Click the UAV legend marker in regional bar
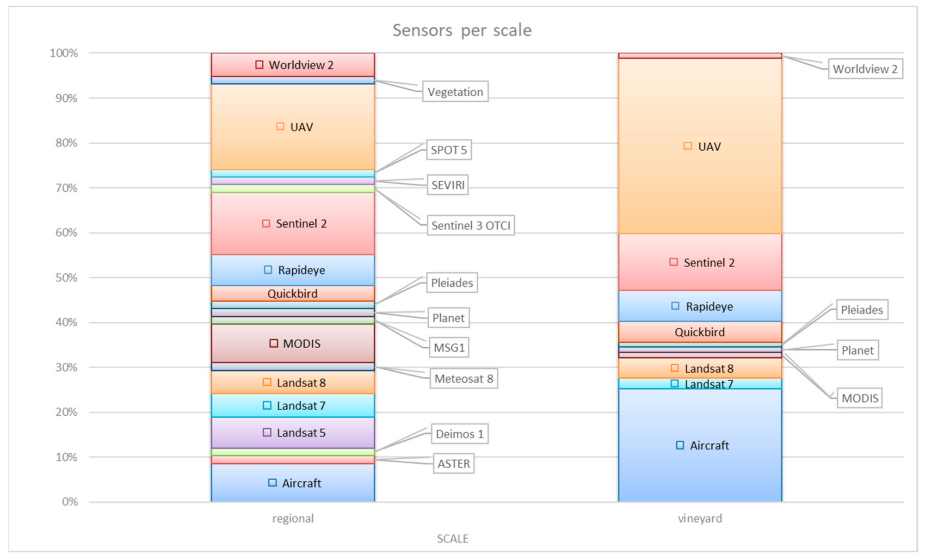Viewport: 925px width, 560px height. click(x=280, y=126)
